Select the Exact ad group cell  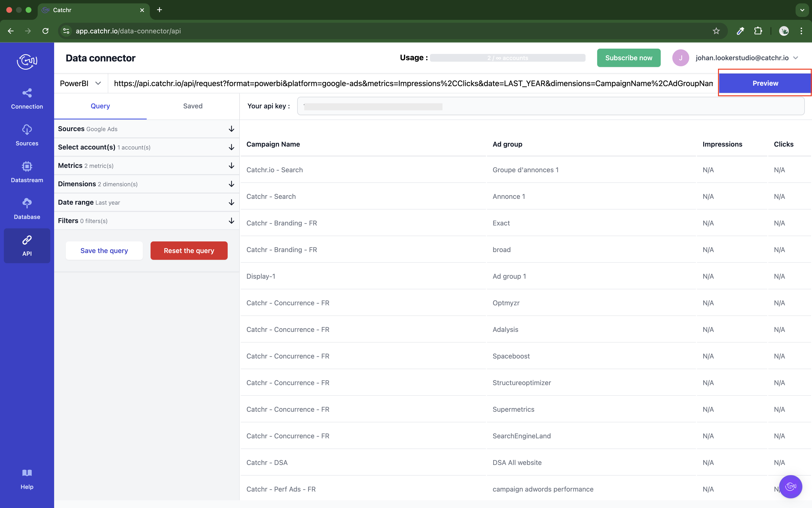501,223
